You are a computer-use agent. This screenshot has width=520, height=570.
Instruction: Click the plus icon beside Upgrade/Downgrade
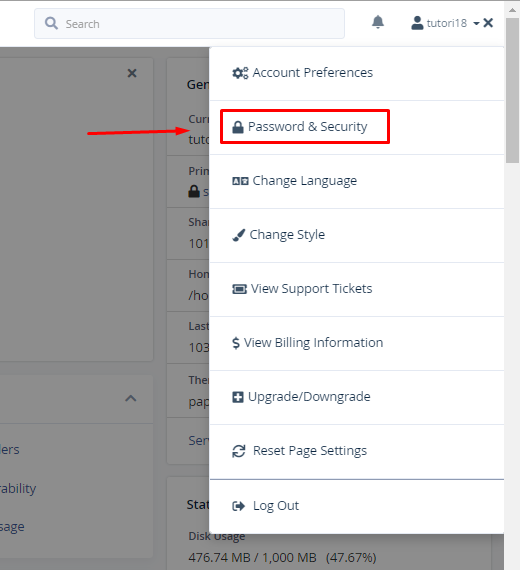click(238, 397)
